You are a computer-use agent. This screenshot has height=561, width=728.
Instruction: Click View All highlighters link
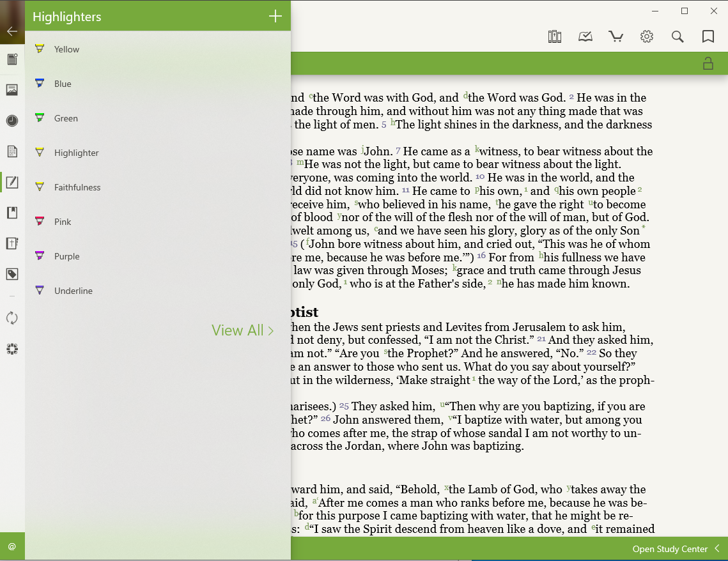pyautogui.click(x=242, y=330)
